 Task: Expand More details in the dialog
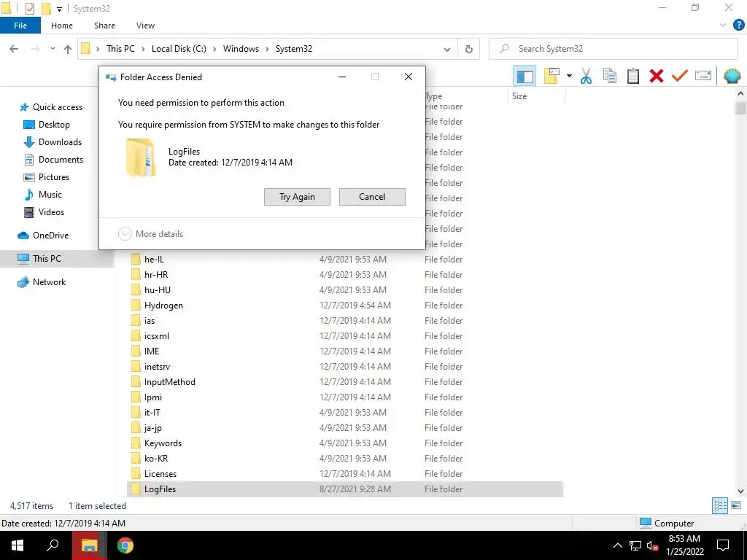point(150,234)
